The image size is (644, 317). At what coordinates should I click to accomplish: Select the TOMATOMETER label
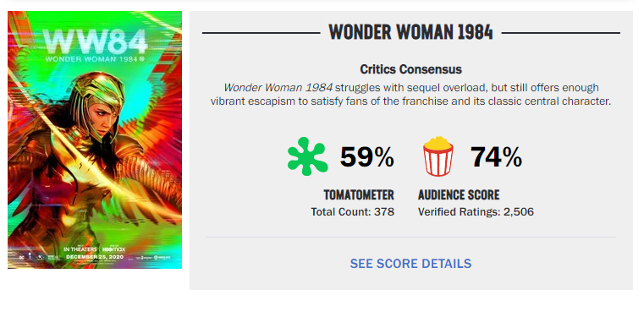(359, 194)
